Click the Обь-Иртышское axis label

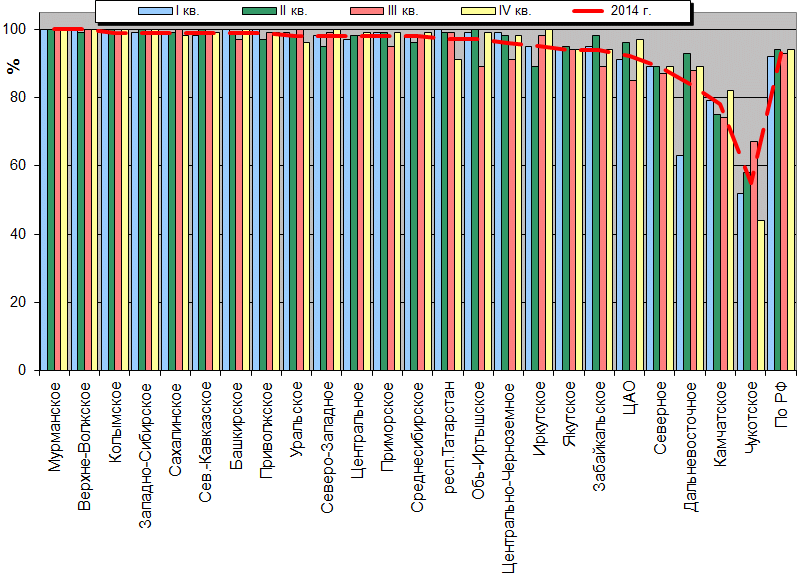(x=478, y=441)
